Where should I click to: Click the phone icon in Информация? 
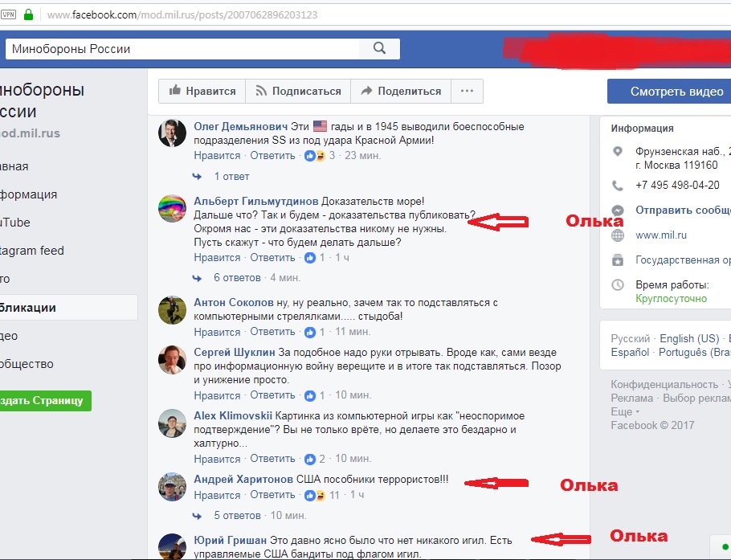pyautogui.click(x=618, y=186)
